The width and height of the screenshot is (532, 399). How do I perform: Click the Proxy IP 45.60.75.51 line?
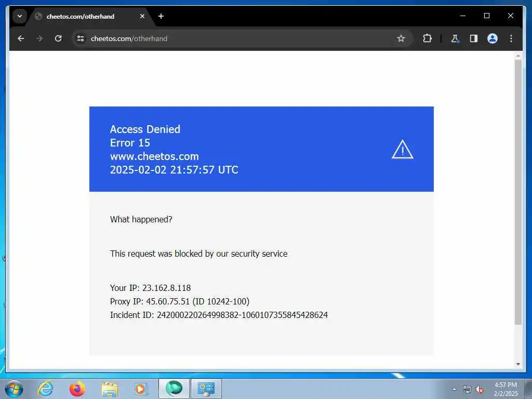[x=180, y=302]
